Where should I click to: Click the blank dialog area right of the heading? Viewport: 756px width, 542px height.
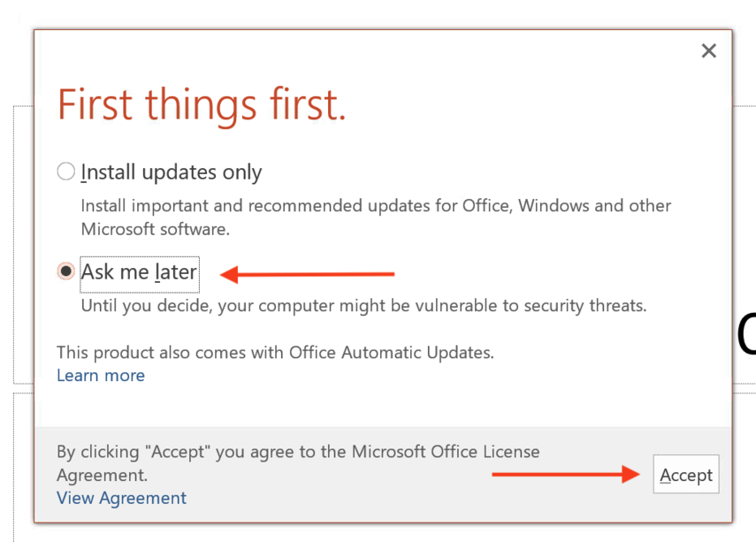click(x=531, y=106)
